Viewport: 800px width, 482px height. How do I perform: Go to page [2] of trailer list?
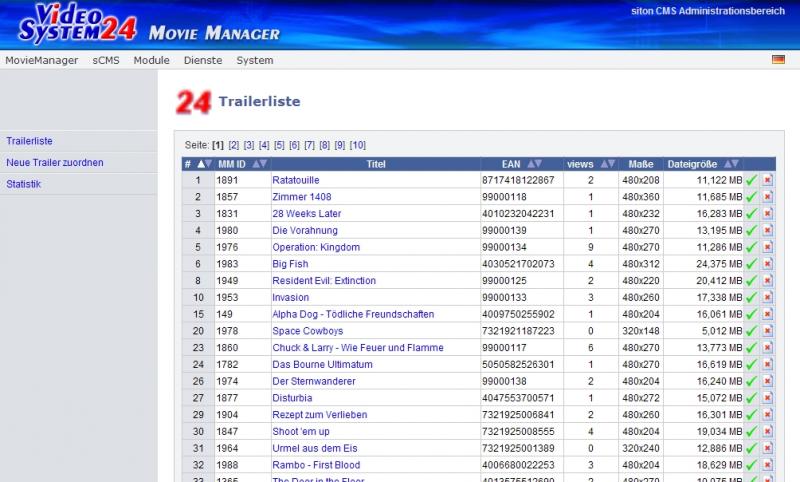[234, 145]
